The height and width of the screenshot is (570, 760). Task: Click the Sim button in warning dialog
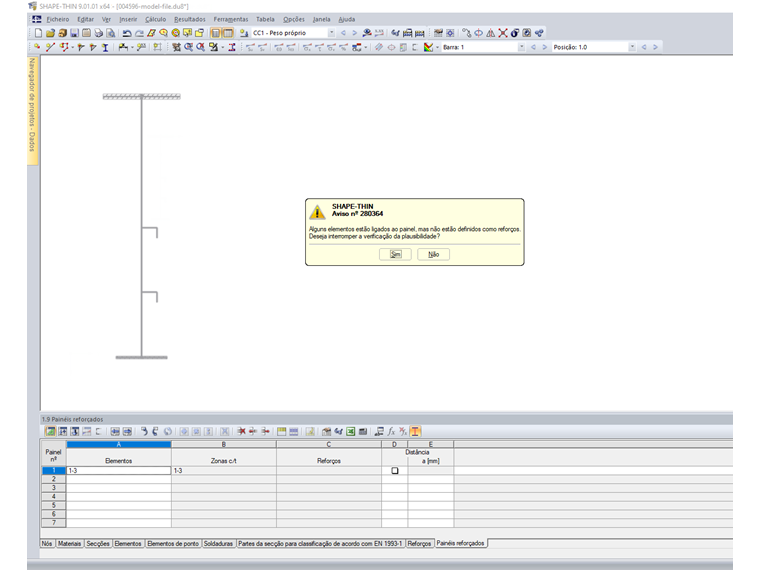(x=395, y=254)
